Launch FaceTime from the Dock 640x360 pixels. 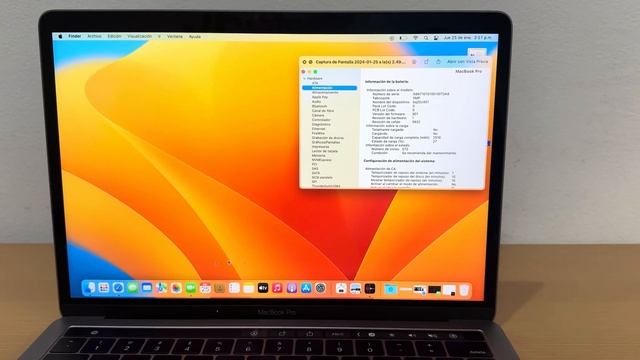(191, 288)
